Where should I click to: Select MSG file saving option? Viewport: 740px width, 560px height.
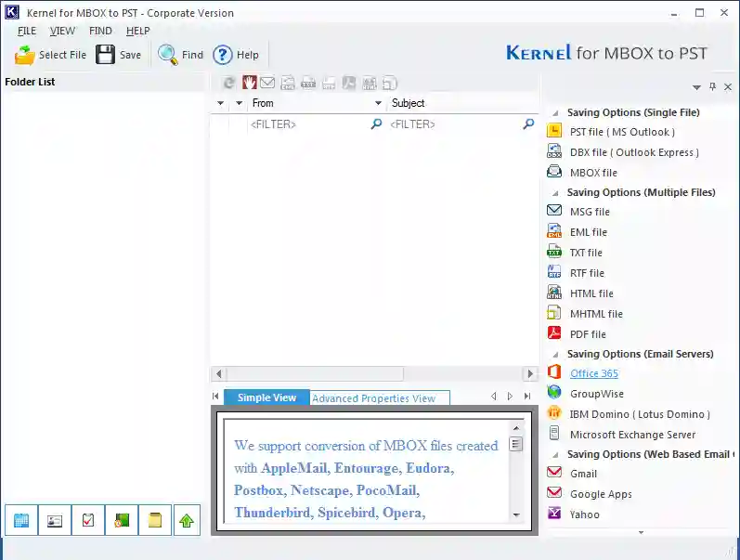[590, 212]
